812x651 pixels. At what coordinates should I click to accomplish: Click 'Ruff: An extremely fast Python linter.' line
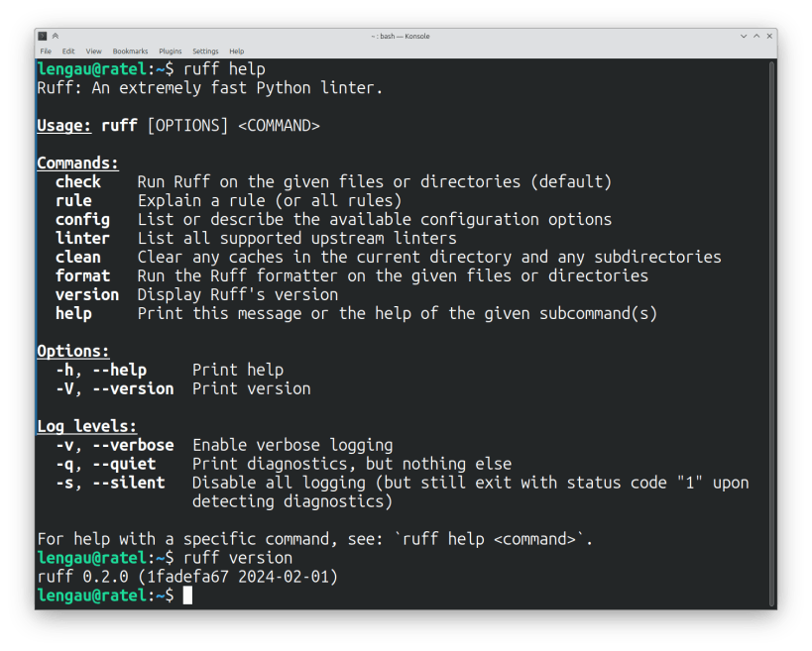(x=210, y=88)
